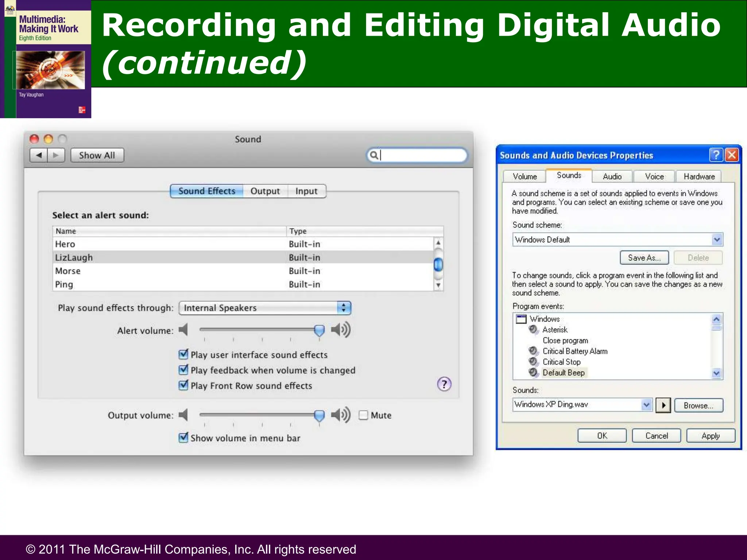This screenshot has width=747, height=560.
Task: Click the help question mark in Windows title bar
Action: [x=716, y=155]
